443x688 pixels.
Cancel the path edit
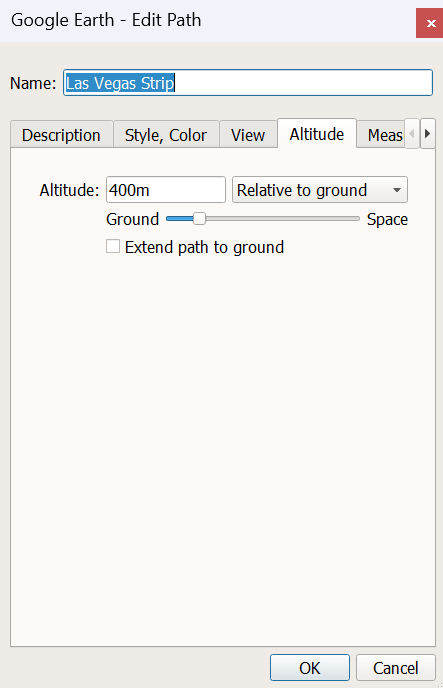[x=396, y=668]
